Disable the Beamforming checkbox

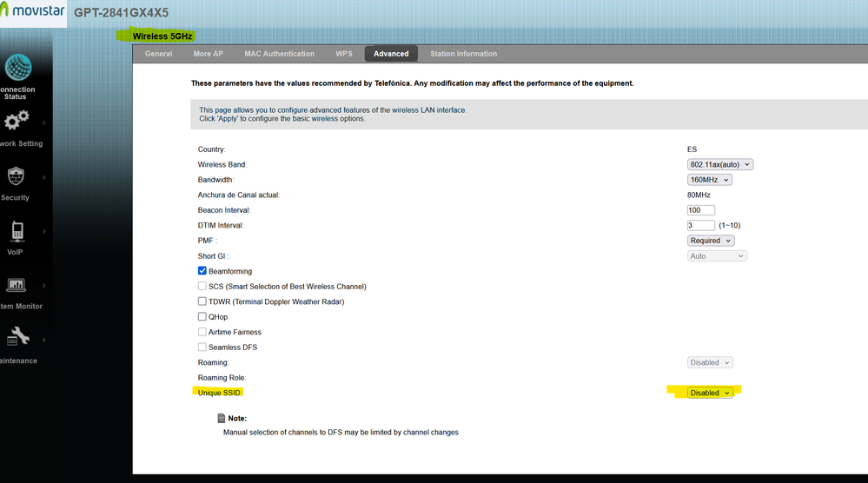click(202, 271)
